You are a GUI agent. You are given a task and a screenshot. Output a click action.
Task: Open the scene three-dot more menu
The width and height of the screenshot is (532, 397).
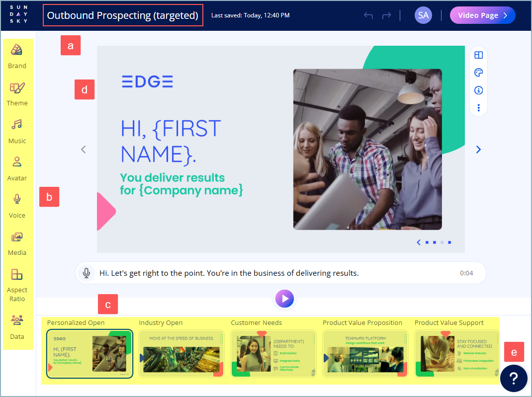pyautogui.click(x=478, y=107)
